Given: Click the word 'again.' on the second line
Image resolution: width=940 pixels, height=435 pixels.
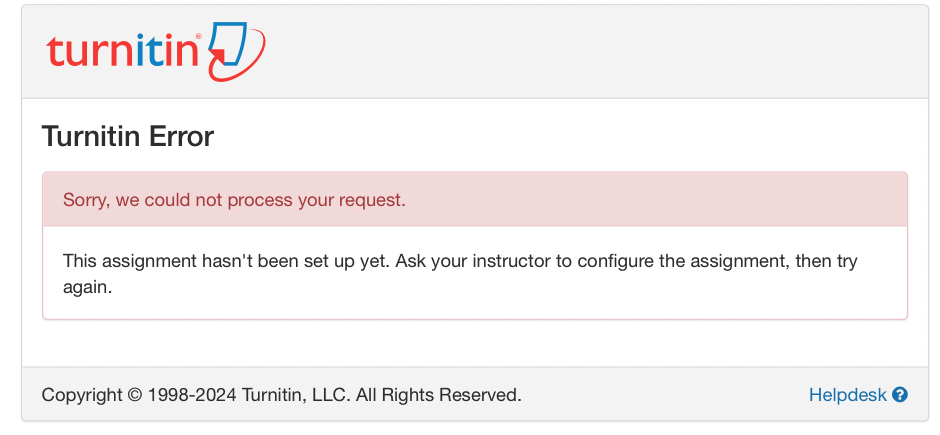Looking at the screenshot, I should click(x=87, y=286).
